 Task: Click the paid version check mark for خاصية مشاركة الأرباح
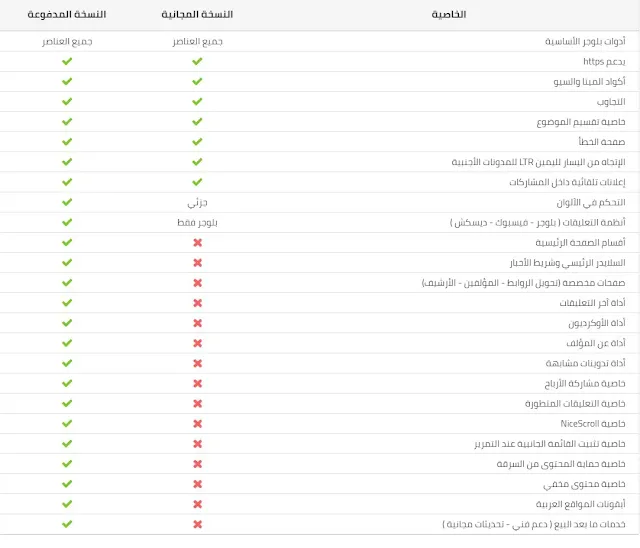(67, 383)
